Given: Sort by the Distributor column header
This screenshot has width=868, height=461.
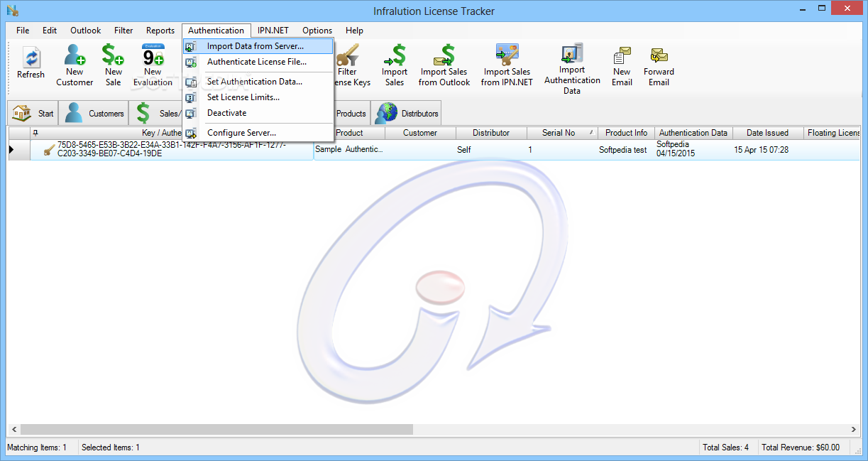Looking at the screenshot, I should (491, 133).
